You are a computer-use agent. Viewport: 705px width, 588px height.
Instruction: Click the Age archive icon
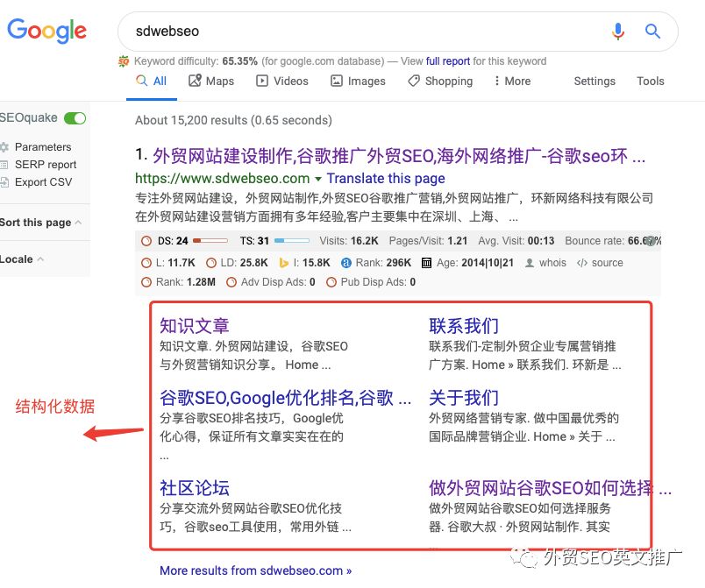pos(427,263)
